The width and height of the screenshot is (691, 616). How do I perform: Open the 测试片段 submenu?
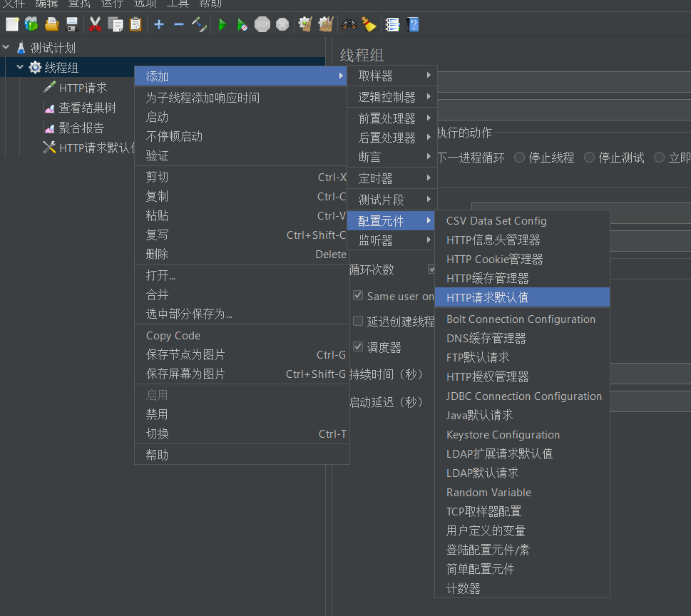coord(392,200)
